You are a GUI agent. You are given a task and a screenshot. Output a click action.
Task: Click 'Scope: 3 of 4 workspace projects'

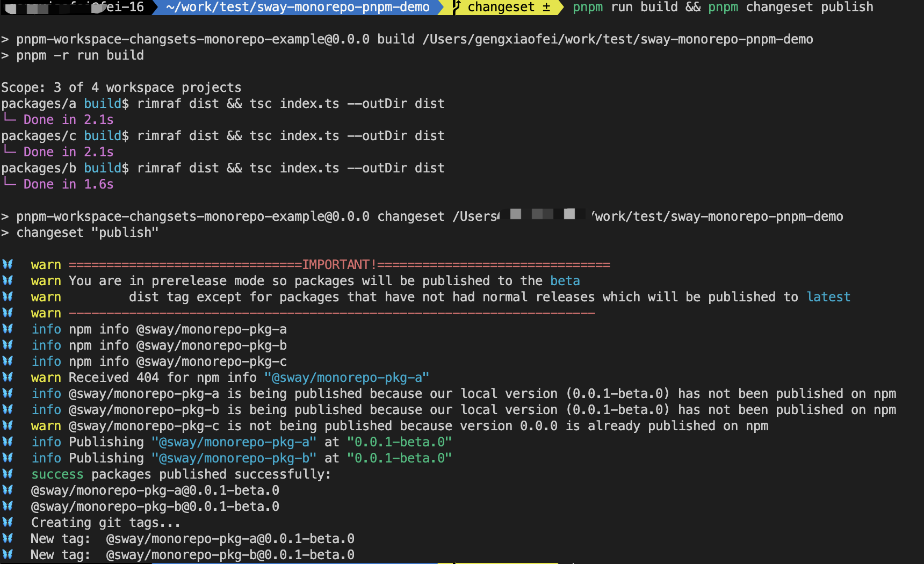(x=121, y=88)
